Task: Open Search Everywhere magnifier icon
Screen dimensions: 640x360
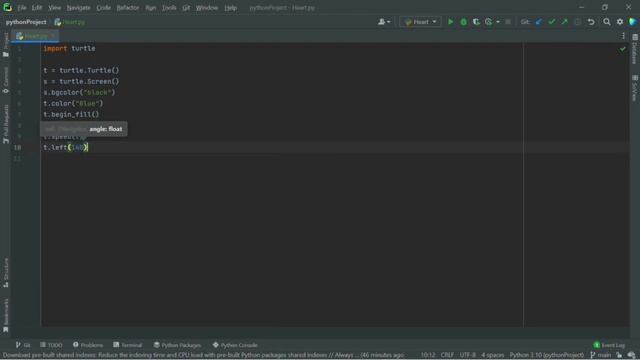Action: tap(607, 22)
